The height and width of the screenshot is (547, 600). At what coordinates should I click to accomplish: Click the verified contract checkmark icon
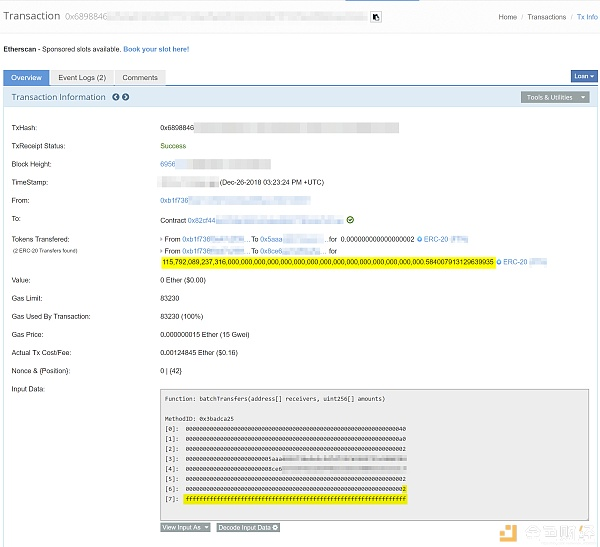350,220
